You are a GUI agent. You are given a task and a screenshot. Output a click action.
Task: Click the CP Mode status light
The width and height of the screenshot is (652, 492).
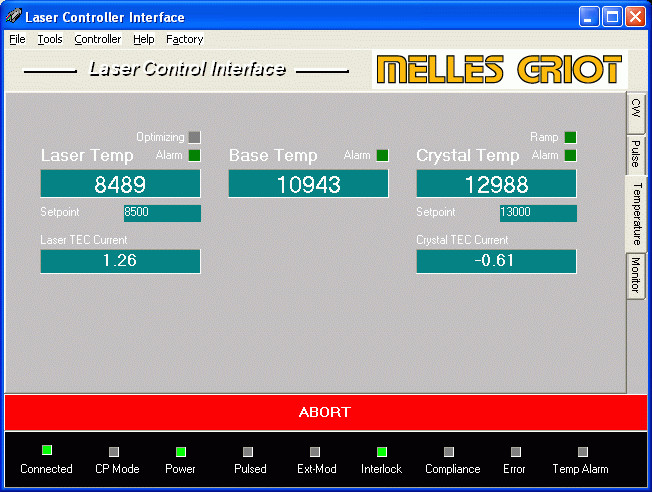(114, 452)
